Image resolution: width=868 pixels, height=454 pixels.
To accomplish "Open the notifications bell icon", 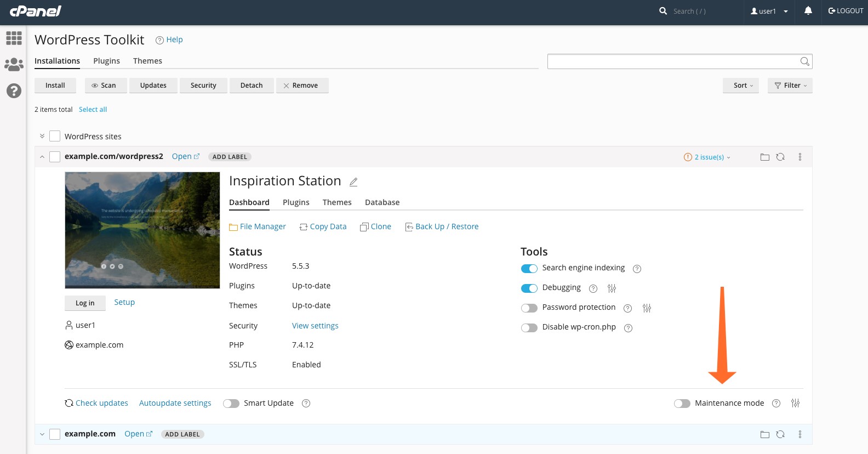I will [x=808, y=11].
